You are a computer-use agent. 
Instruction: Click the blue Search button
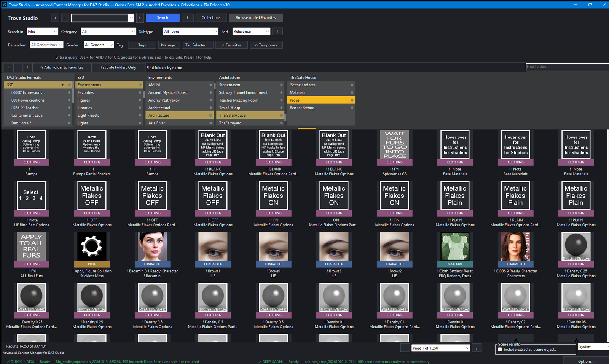[x=163, y=18]
